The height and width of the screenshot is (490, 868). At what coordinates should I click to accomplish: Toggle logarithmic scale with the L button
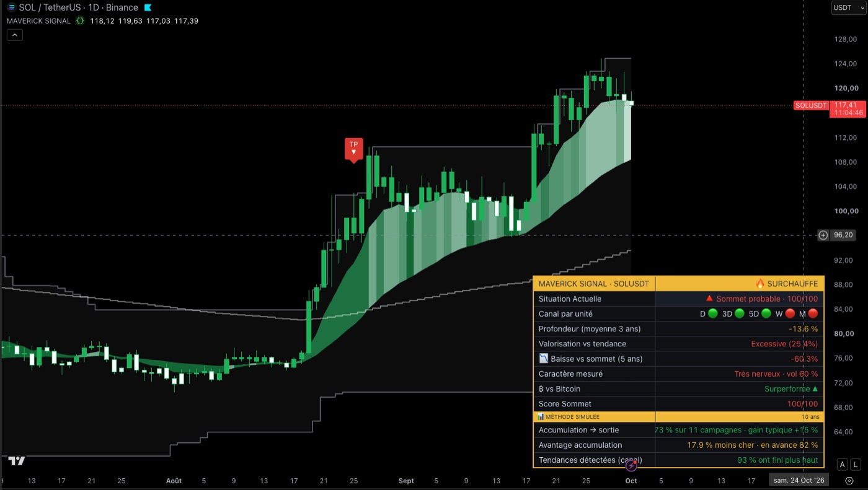click(x=856, y=465)
